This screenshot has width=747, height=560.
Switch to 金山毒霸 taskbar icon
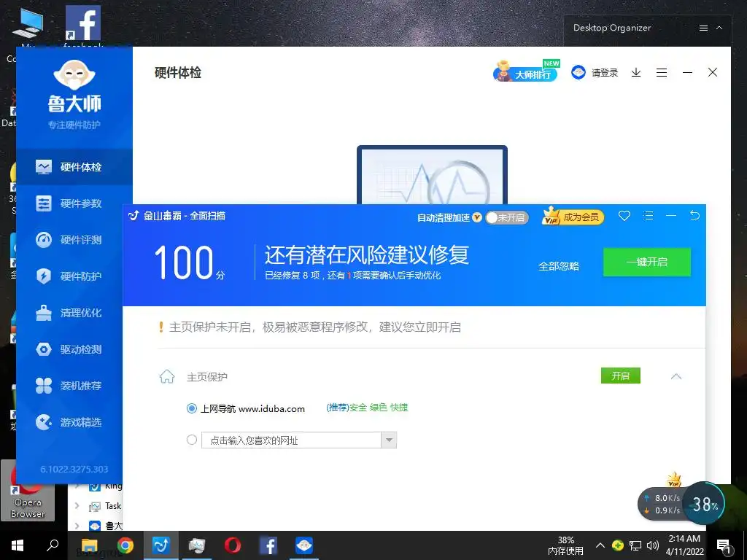(161, 545)
